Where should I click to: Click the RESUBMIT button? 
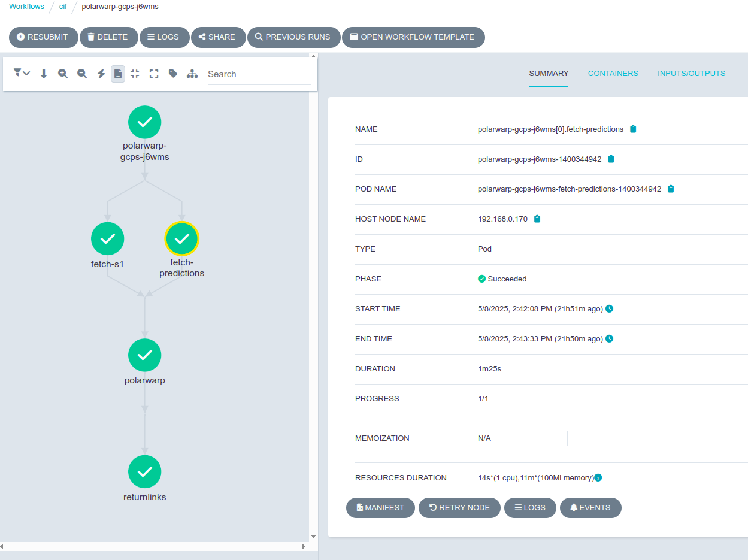tap(43, 37)
